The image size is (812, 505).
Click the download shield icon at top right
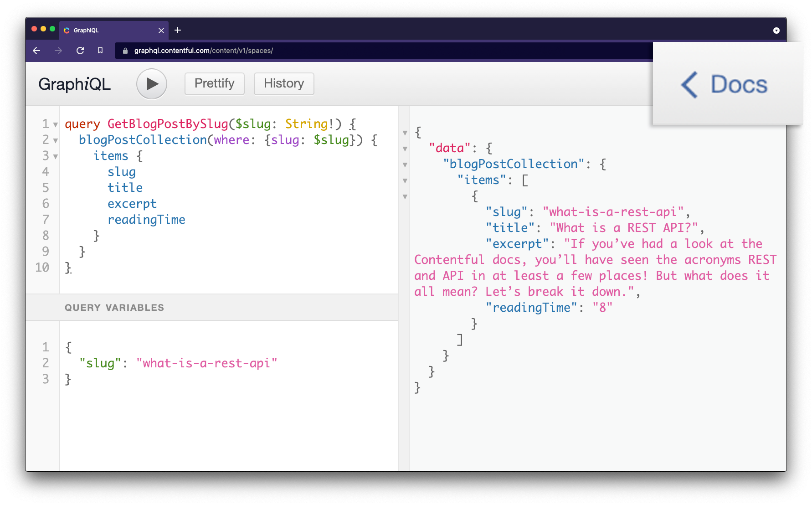tap(776, 30)
